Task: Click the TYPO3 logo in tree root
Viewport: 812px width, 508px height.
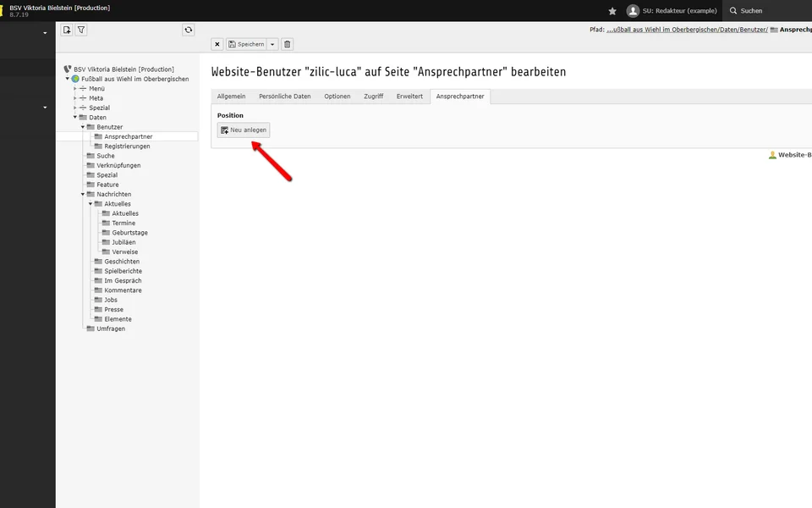Action: pyautogui.click(x=68, y=69)
